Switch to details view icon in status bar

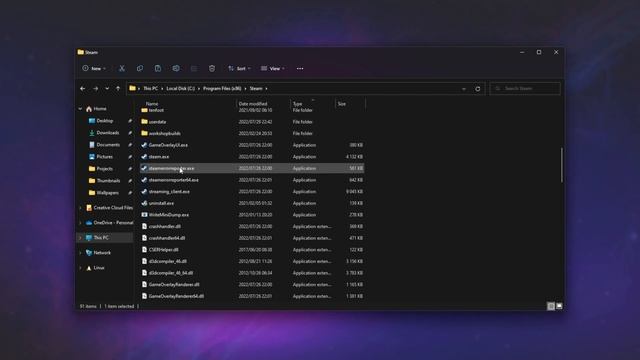click(x=551, y=306)
